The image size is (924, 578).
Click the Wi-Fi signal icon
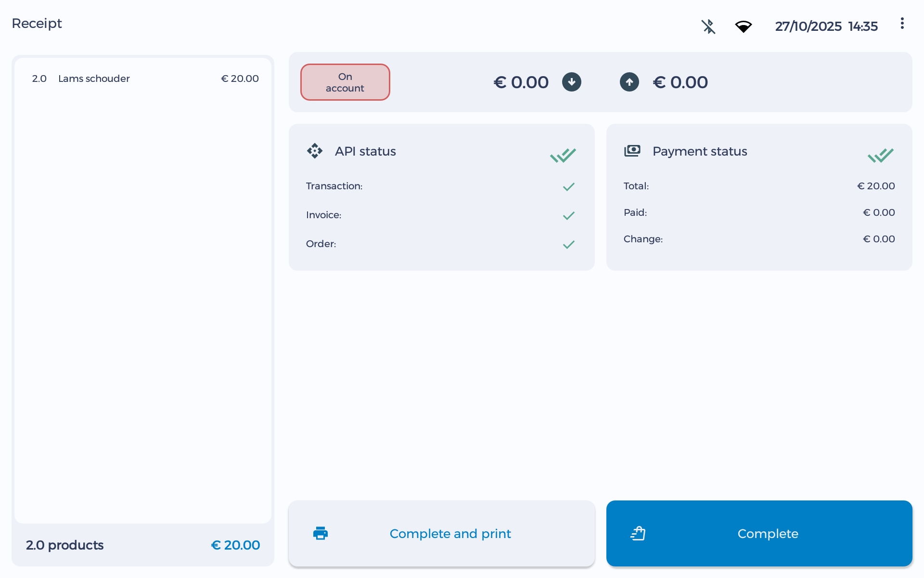tap(743, 26)
